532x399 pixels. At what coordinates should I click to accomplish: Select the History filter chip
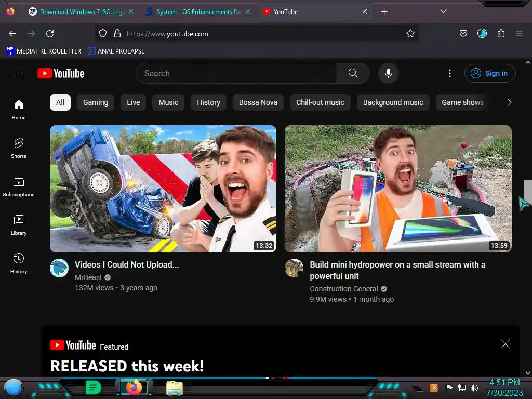point(209,102)
